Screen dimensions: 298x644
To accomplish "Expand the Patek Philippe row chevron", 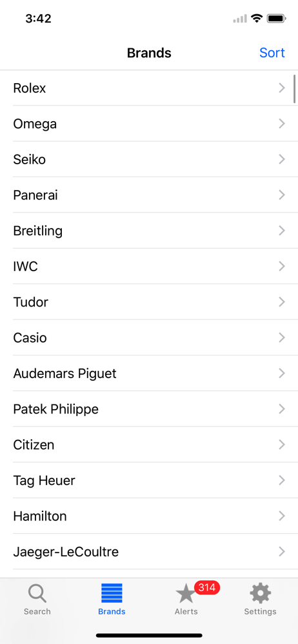I will coord(282,409).
